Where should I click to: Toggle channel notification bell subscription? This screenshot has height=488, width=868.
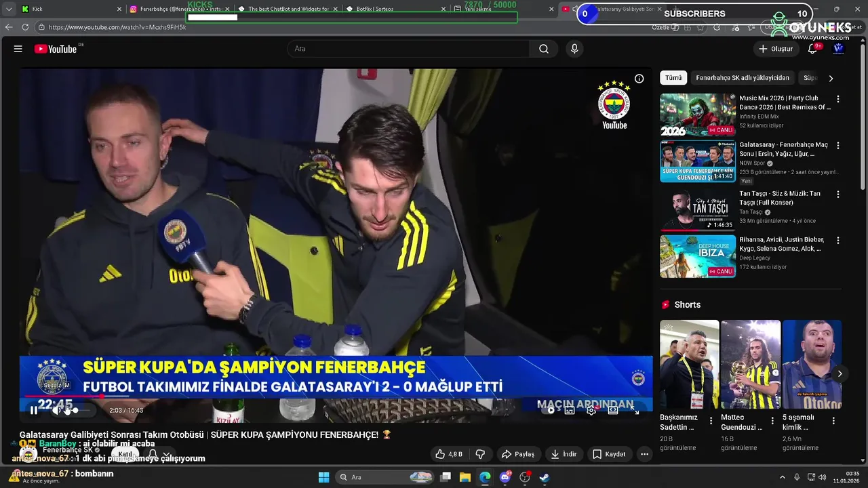coord(153,454)
